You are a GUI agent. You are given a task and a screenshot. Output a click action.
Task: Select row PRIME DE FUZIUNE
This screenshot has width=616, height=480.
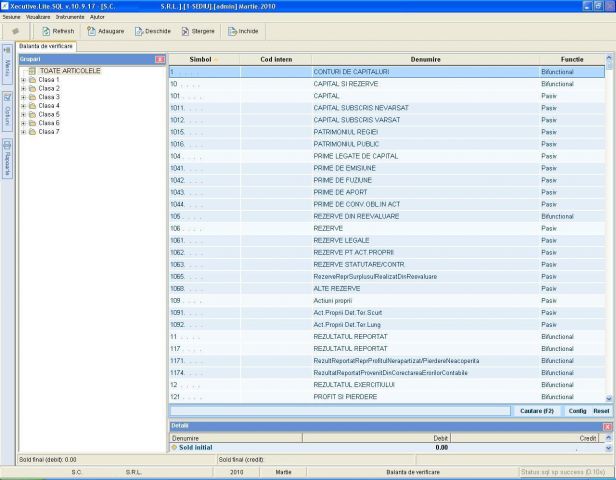387,180
